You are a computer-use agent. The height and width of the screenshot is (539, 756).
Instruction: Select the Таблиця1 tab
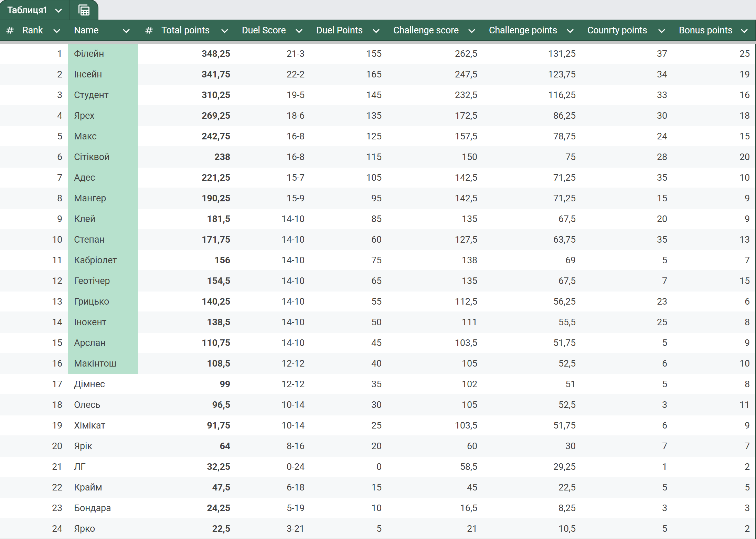click(27, 10)
